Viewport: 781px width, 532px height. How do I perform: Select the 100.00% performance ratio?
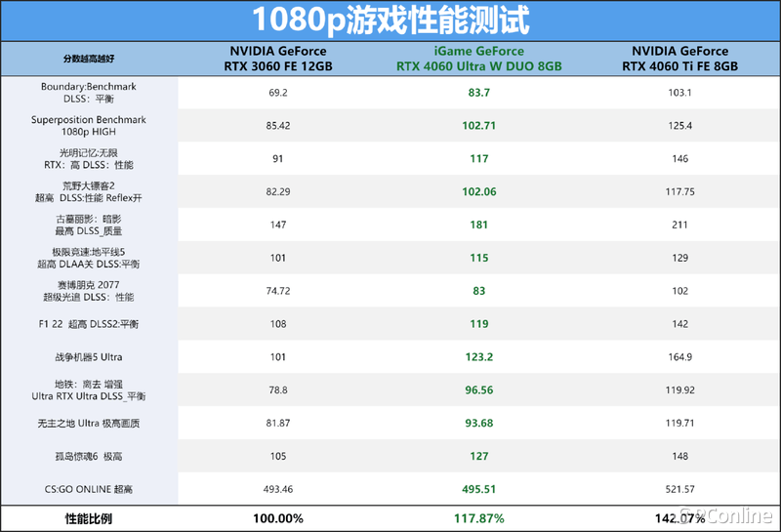pos(278,518)
